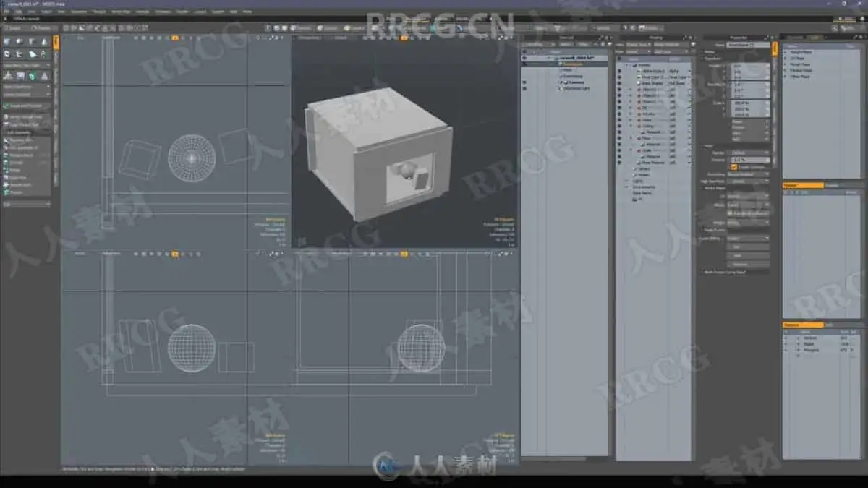Expand UV Maps in the Lists panel

(785, 59)
